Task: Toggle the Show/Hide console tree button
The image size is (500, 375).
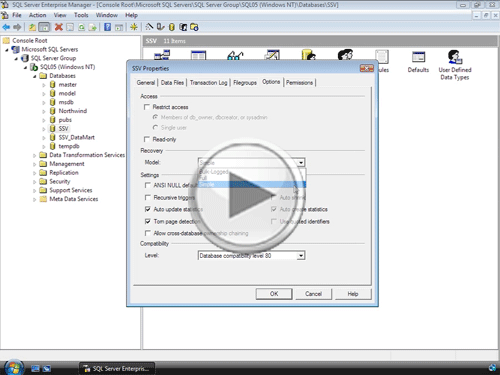Action: (44, 27)
